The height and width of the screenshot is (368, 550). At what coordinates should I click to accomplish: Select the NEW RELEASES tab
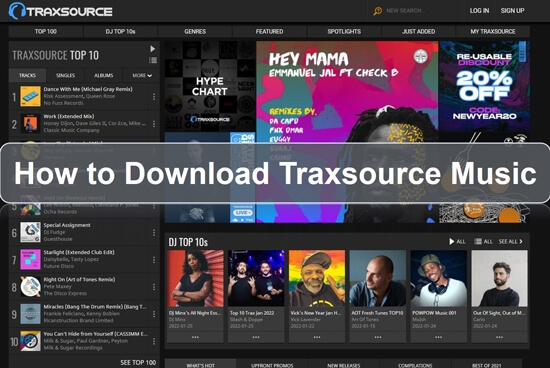tap(344, 364)
